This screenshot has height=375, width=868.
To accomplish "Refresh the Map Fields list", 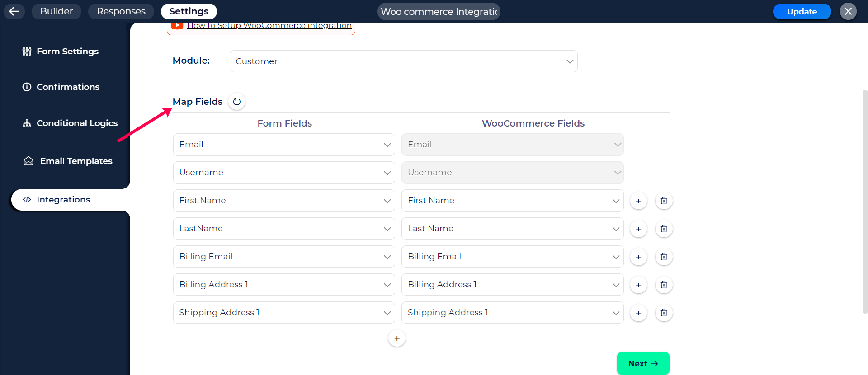I will [236, 102].
